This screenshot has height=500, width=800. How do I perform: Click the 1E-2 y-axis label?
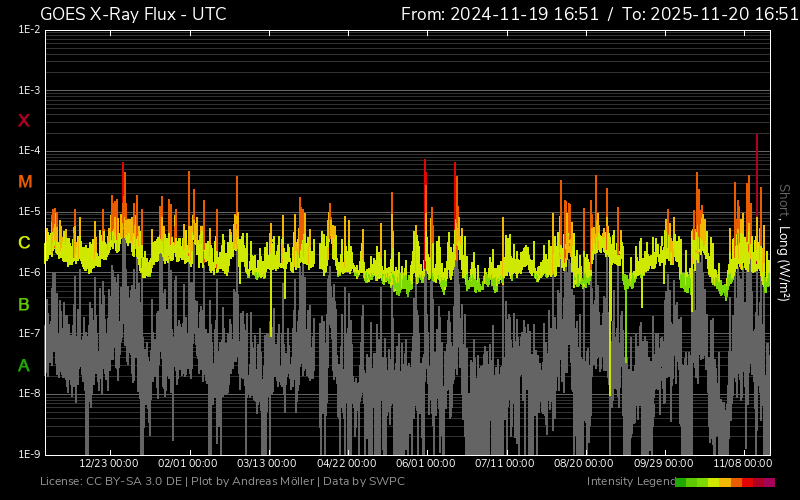click(29, 30)
